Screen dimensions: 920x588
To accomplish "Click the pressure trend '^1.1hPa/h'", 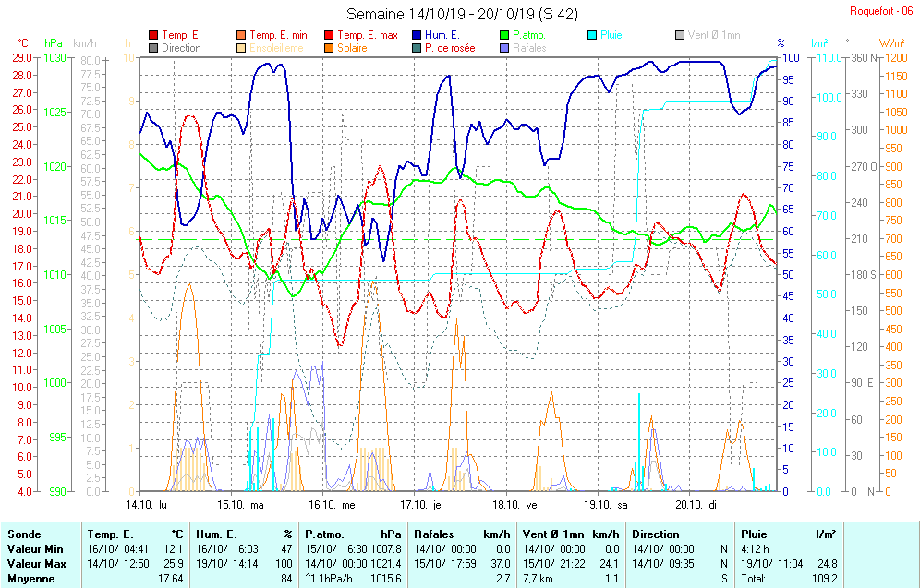I will [x=329, y=579].
